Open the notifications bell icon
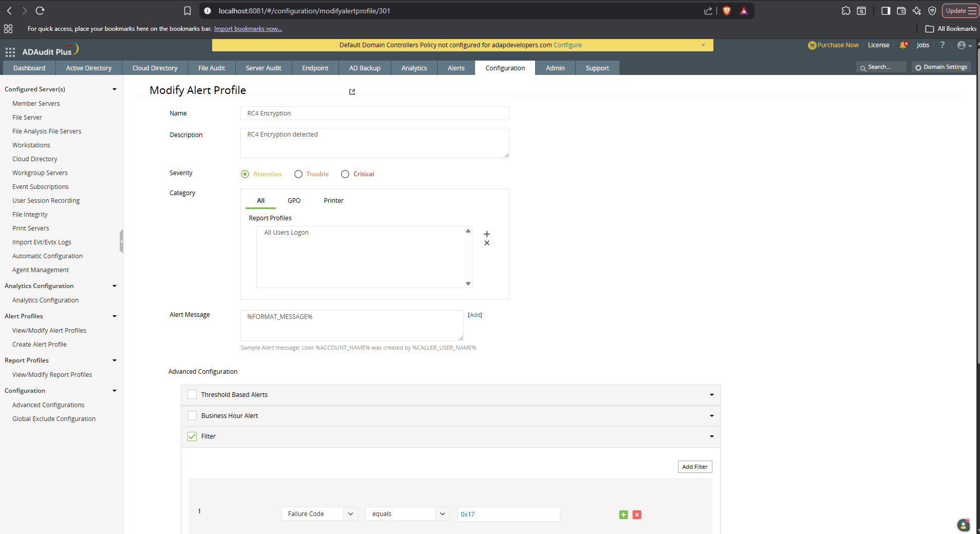 tap(903, 45)
